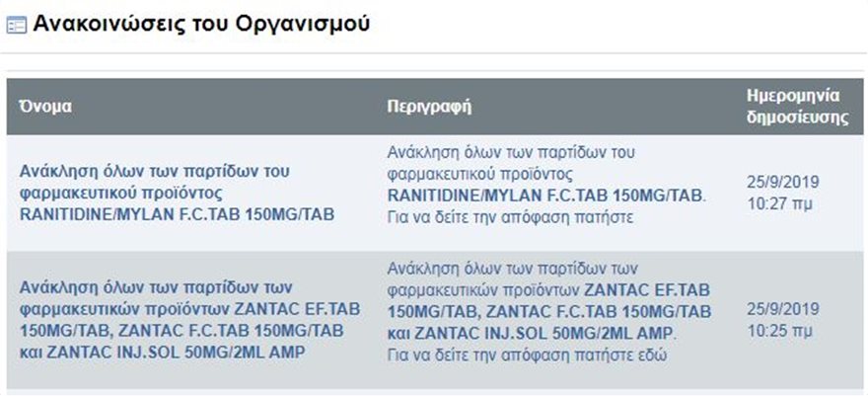Click the first row's non-bold description intro text
The image size is (868, 396).
(511, 163)
